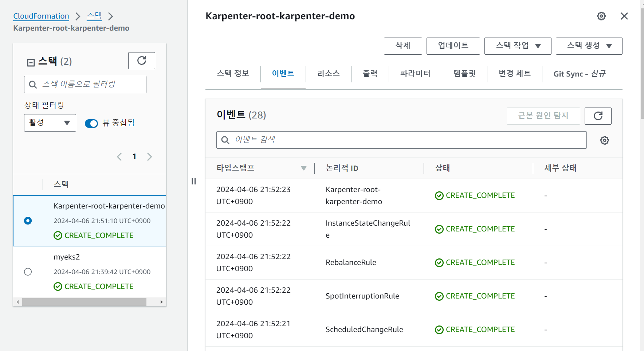Close the stack detail panel
This screenshot has height=351, width=644.
(x=624, y=16)
